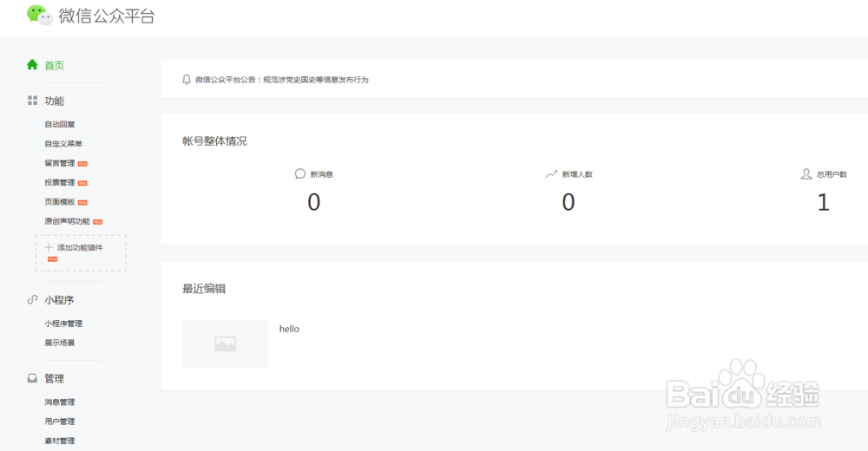Screen dimensions: 868x451
Task: Open 原创声明功能 in the sidebar
Action: point(67,221)
